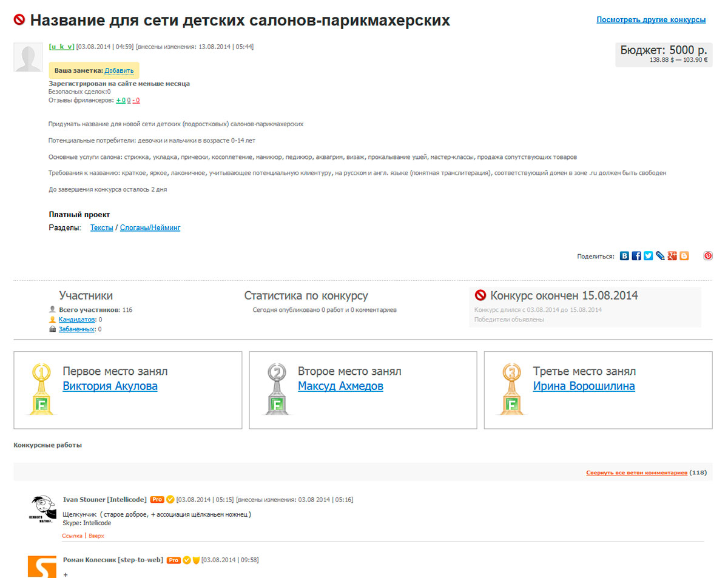Click Зарегистрирован на сайте меньше месяца text
Screen dimensions: 728x578
click(x=119, y=84)
